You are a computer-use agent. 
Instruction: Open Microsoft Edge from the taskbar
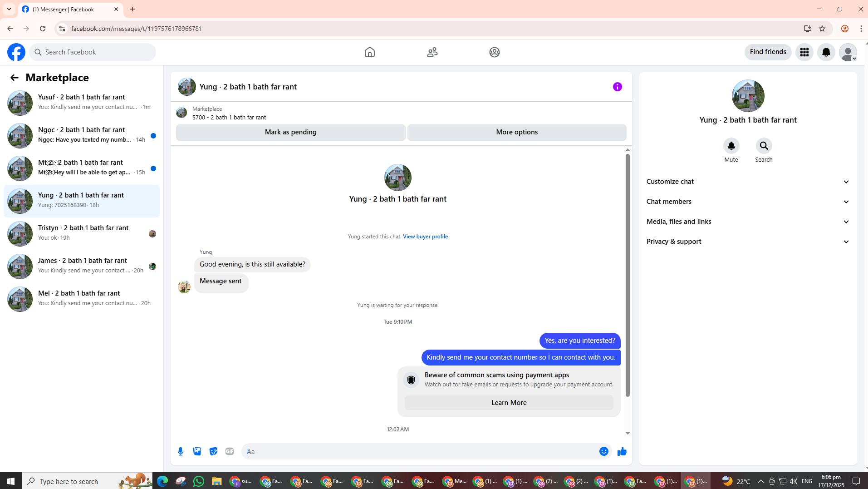click(162, 481)
